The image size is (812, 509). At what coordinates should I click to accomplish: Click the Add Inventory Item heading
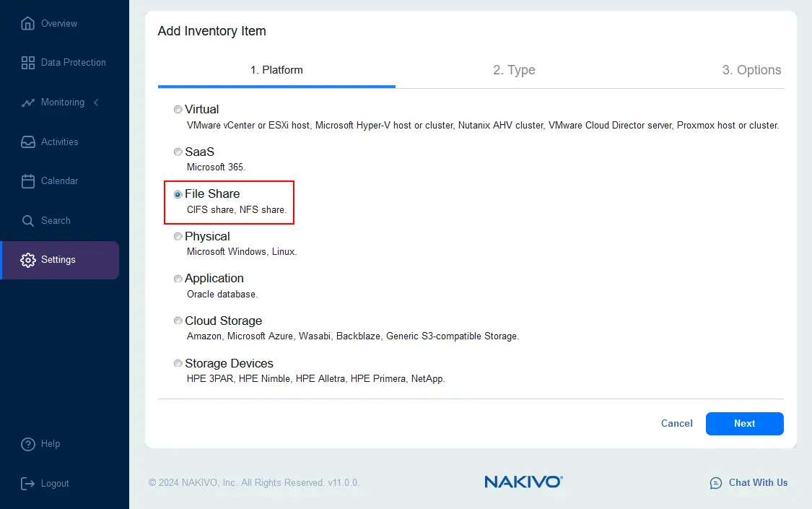[x=211, y=31]
